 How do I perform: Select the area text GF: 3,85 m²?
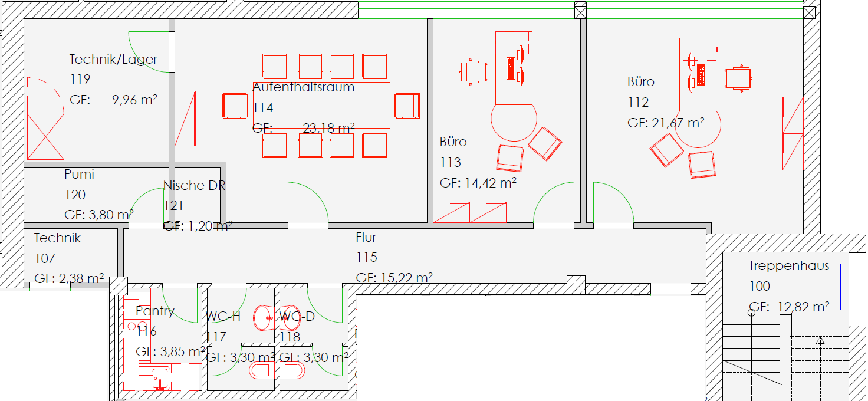pyautogui.click(x=171, y=352)
